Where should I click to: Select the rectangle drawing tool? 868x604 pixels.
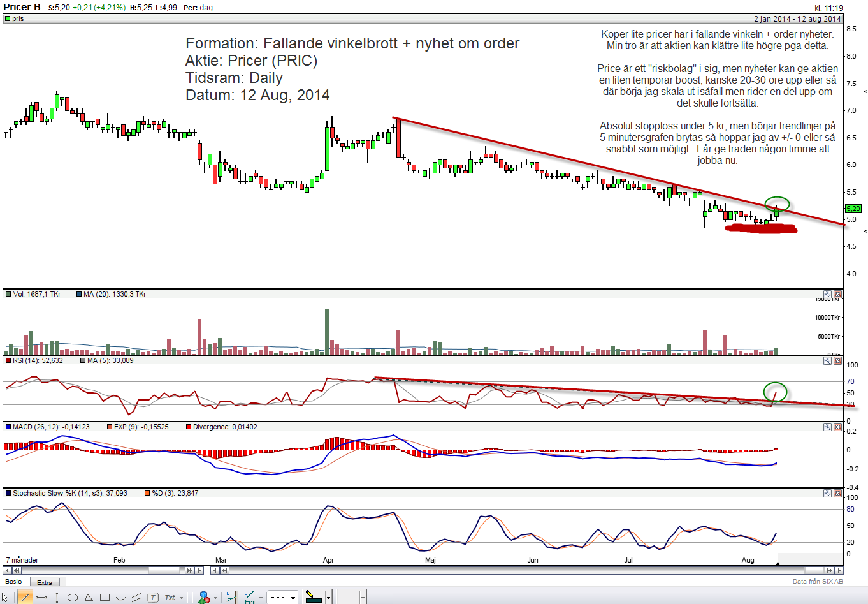[x=105, y=598]
